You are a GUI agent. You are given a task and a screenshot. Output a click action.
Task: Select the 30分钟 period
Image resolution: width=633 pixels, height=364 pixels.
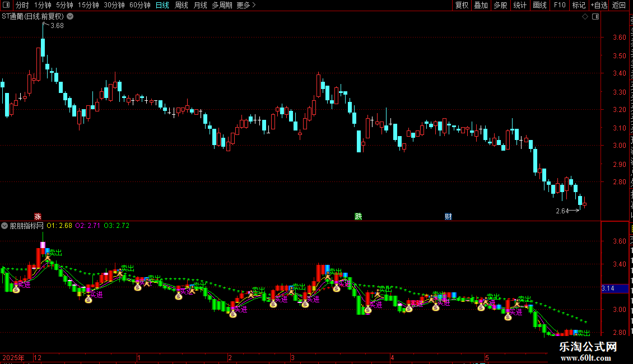(x=114, y=5)
